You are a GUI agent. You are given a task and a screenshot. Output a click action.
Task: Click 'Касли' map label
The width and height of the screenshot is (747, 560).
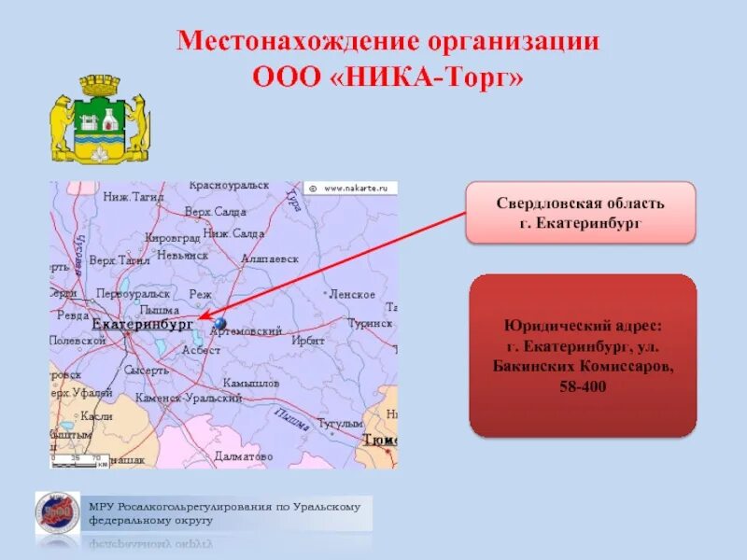coord(97,415)
